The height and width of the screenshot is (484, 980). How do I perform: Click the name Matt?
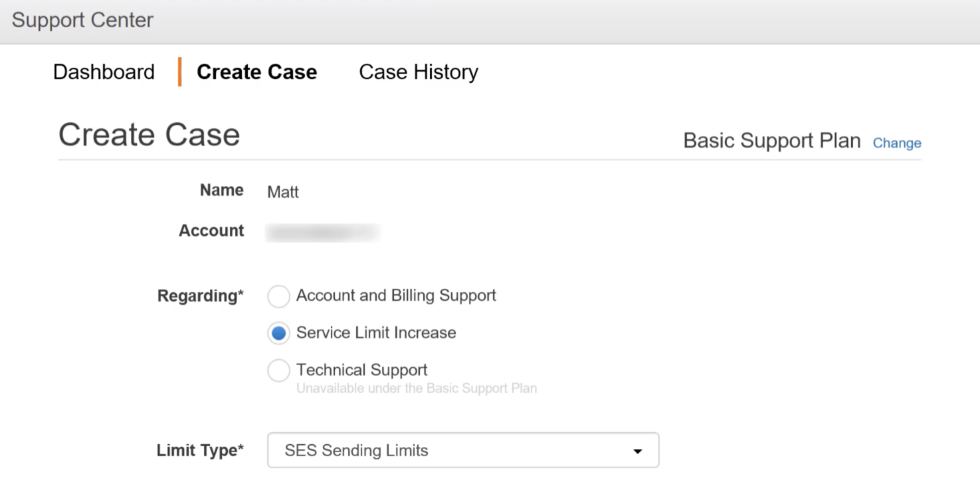tap(283, 192)
